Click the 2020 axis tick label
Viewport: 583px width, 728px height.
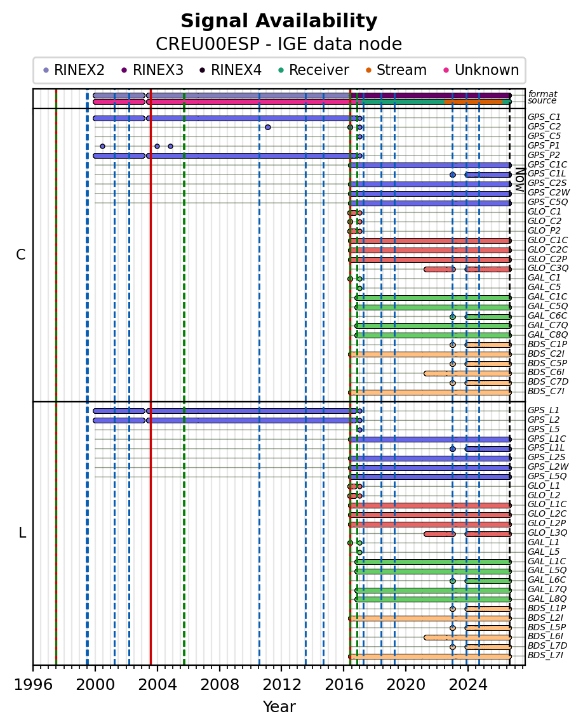(406, 685)
